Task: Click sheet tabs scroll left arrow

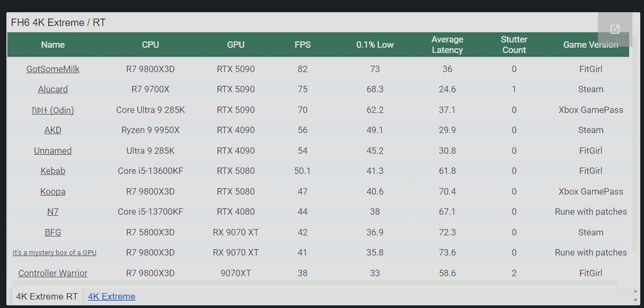Action: coord(635,299)
